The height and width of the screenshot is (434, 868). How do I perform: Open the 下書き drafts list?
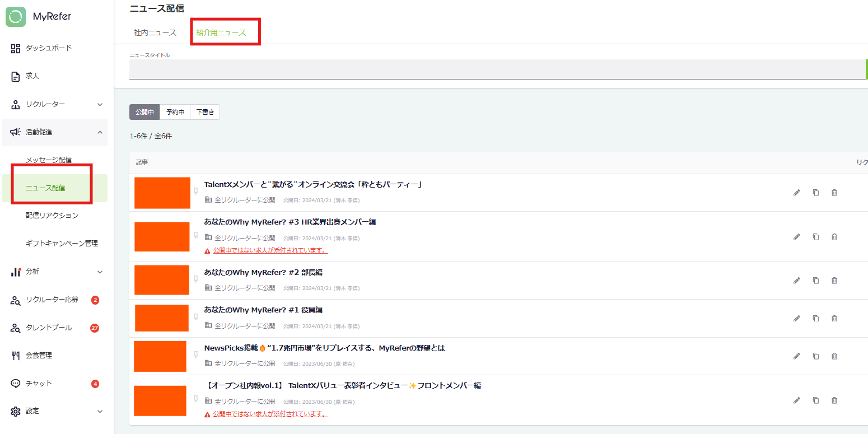click(205, 112)
